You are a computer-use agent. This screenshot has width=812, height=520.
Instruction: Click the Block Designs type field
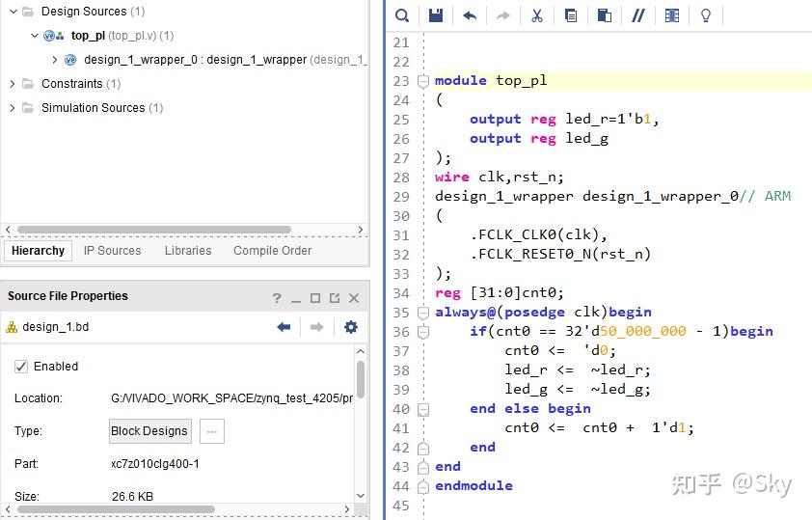coord(149,431)
